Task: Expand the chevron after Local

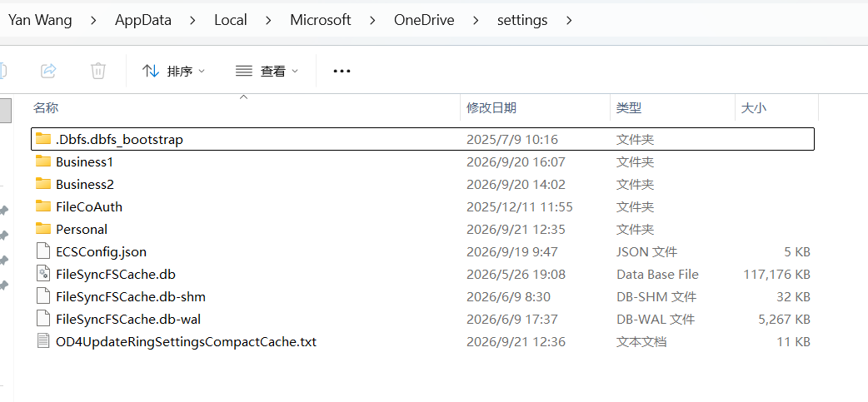Action: (268, 21)
